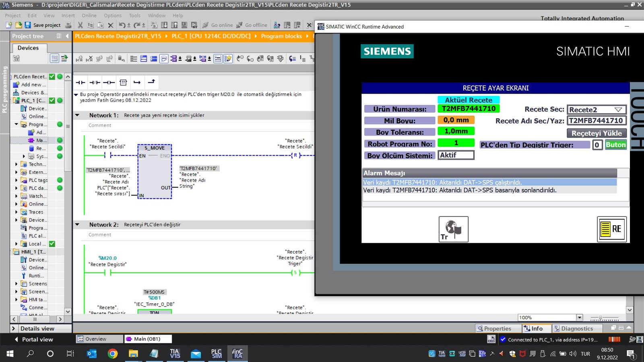Open the Online menu

[x=89, y=15]
